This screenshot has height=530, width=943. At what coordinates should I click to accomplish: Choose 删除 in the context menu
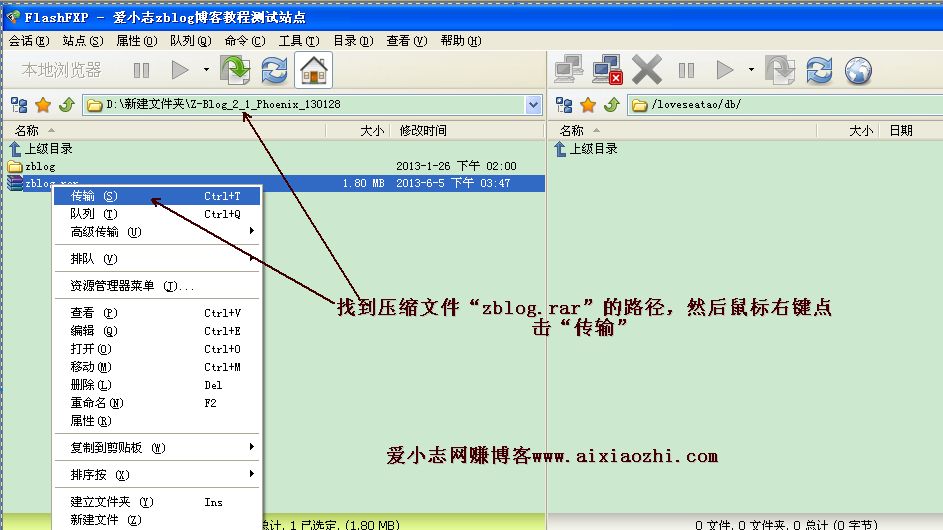157,386
